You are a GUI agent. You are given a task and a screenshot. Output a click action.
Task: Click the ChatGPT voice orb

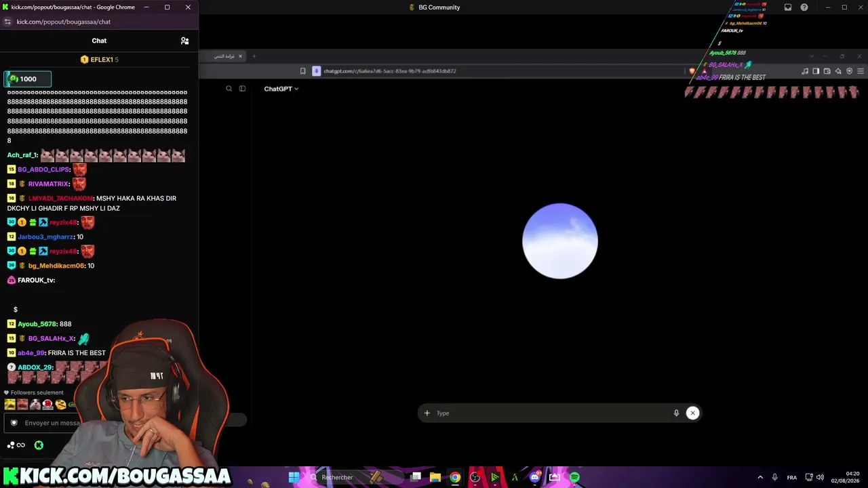(560, 241)
